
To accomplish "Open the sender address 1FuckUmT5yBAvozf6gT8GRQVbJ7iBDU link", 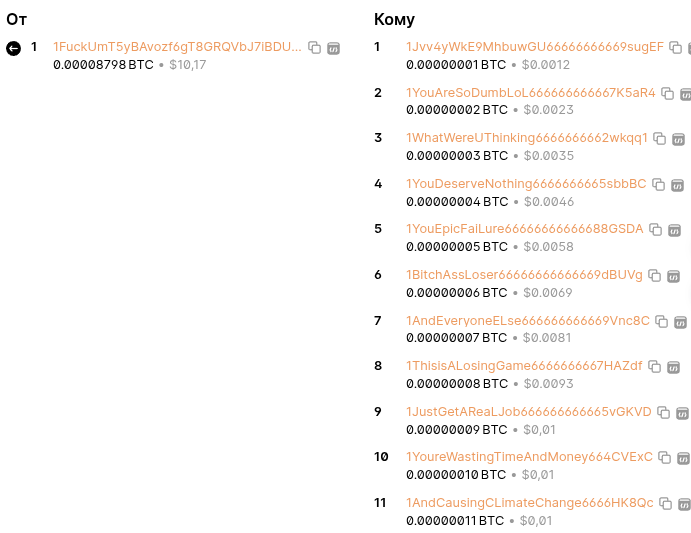I will click(177, 47).
